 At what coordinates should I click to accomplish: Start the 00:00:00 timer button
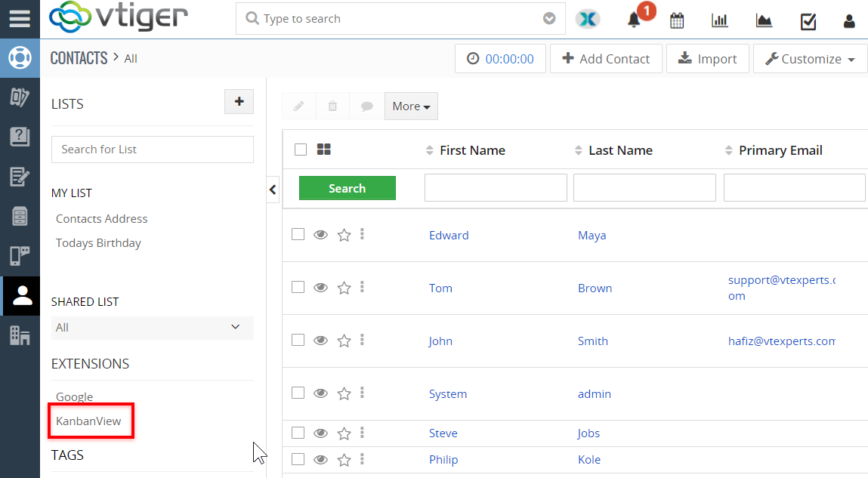[500, 59]
